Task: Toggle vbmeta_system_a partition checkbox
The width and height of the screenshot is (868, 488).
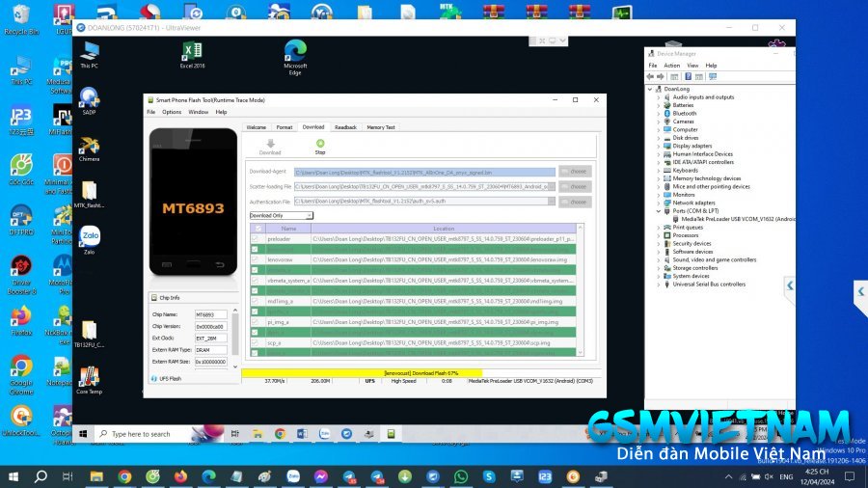Action: click(255, 281)
